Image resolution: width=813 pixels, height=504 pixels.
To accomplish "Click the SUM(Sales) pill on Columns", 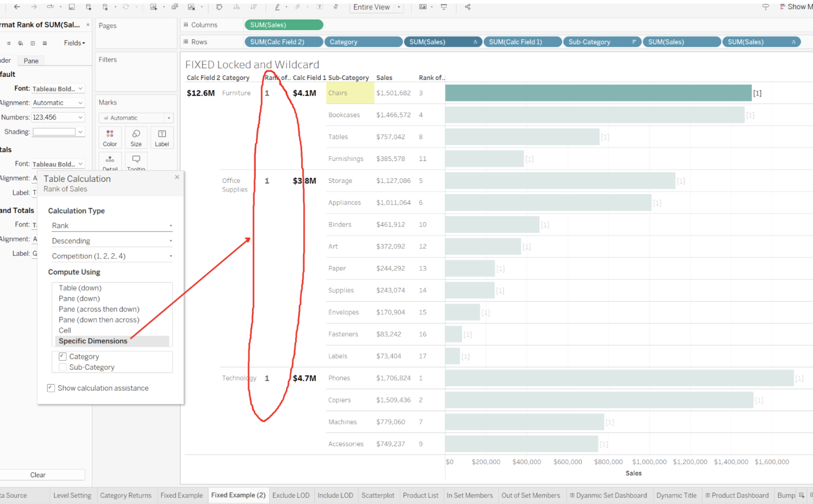I will pyautogui.click(x=283, y=25).
